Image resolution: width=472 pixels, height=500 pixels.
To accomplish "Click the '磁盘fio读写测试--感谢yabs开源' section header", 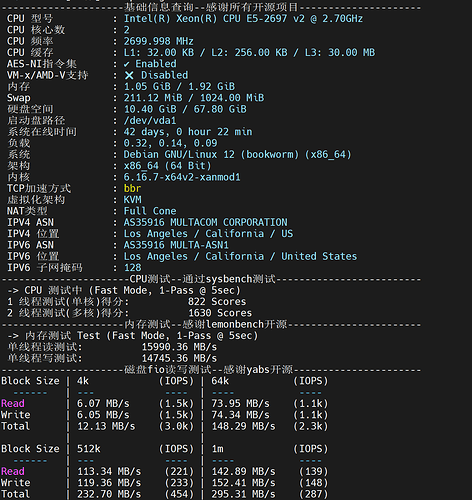I will (208, 370).
